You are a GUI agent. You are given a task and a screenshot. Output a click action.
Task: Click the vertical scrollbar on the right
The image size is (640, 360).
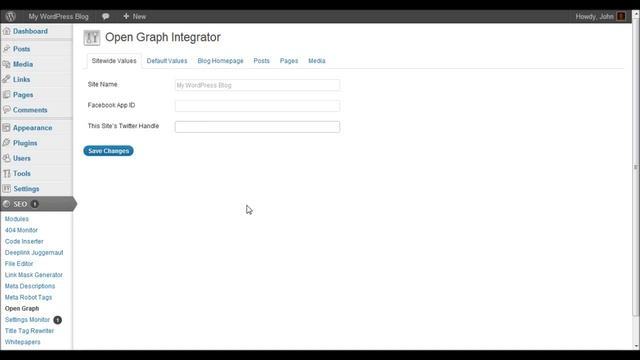[x=636, y=167]
